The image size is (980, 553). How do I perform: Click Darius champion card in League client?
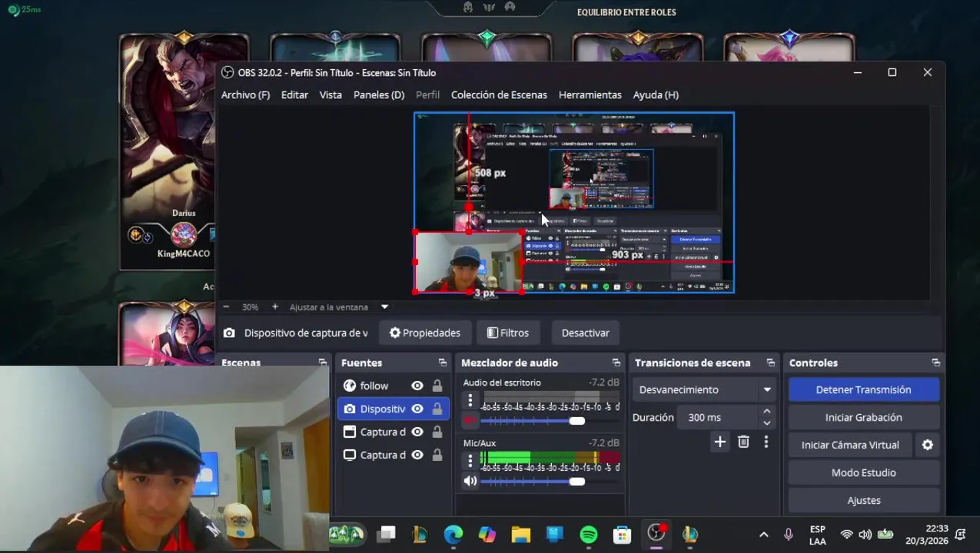pyautogui.click(x=184, y=151)
